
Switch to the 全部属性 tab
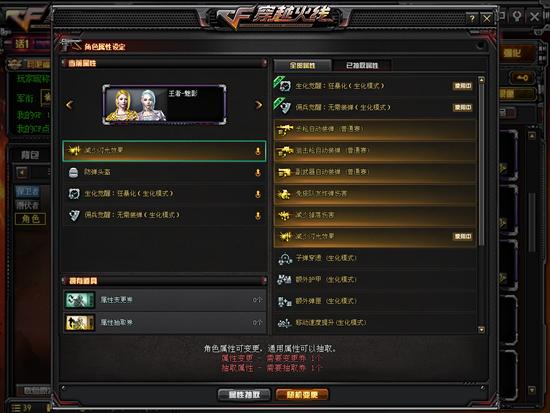click(302, 65)
